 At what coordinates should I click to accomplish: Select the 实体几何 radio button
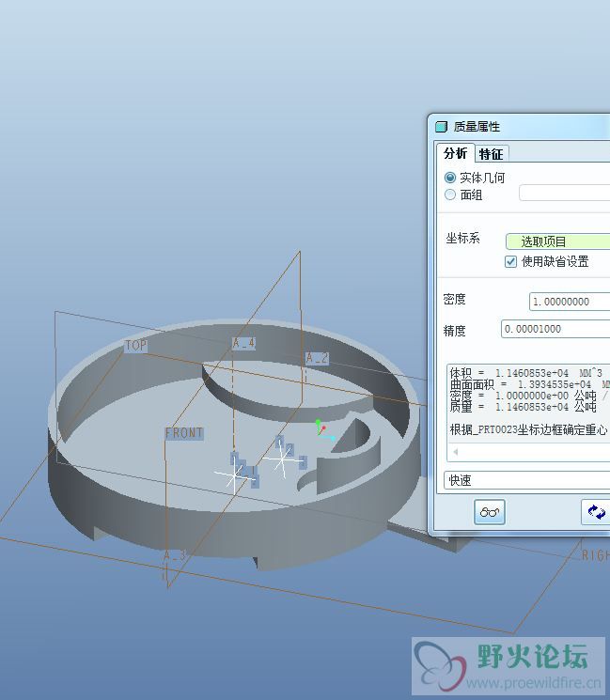click(450, 178)
